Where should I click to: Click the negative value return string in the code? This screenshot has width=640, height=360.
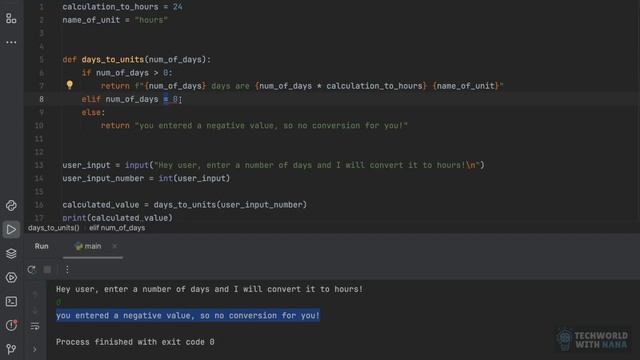(x=271, y=125)
